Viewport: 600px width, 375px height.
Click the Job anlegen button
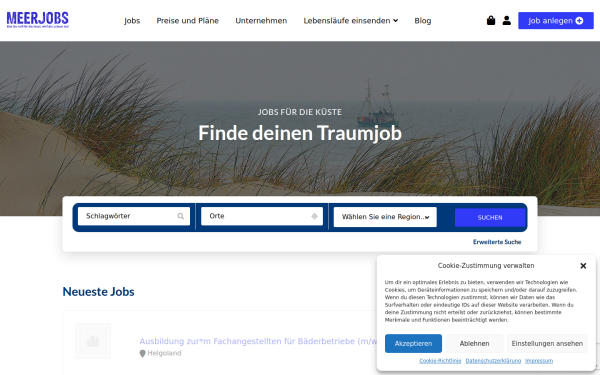[x=556, y=21]
